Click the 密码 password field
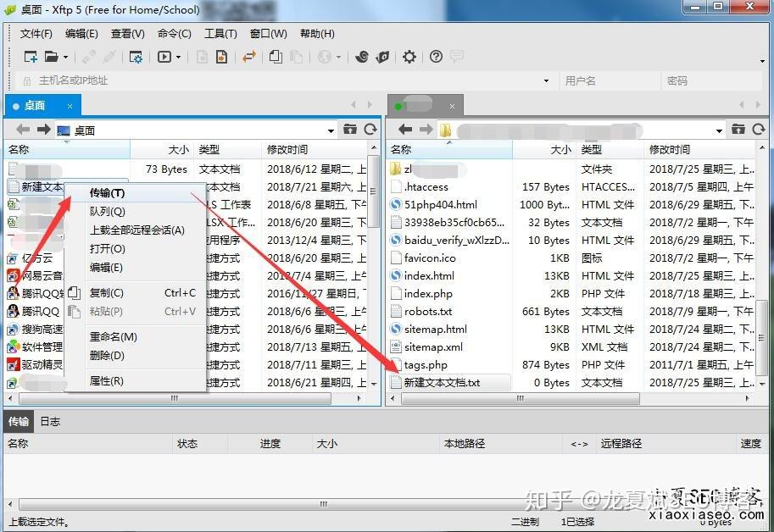Screen dimensions: 774x532 [x=712, y=80]
